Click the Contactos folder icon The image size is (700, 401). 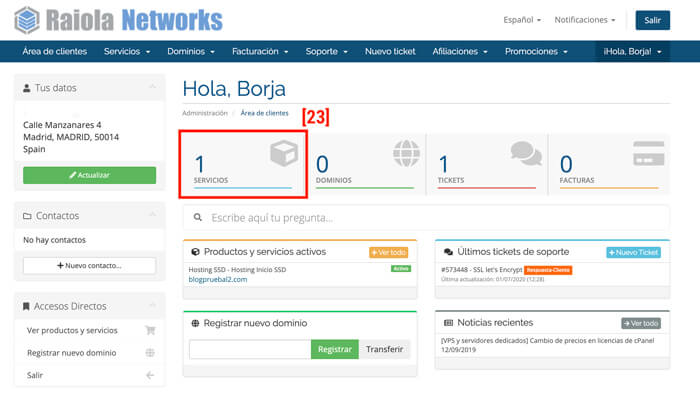27,216
